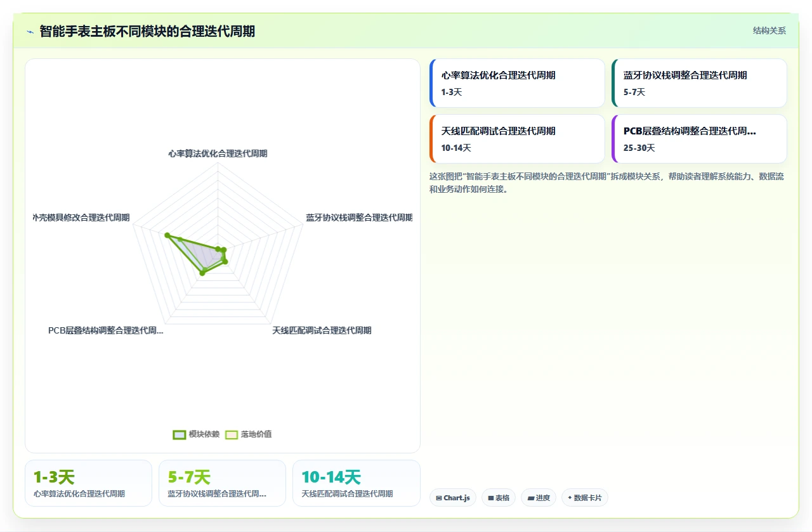Click the header icon beside the page title
812x532 pixels.
(x=30, y=32)
